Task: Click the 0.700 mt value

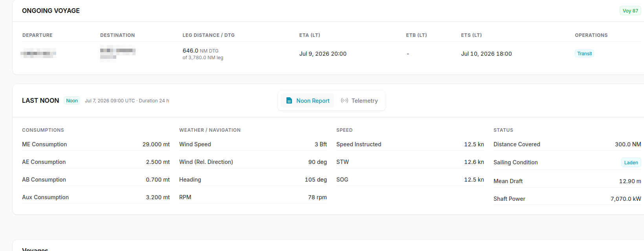Action: [158, 180]
